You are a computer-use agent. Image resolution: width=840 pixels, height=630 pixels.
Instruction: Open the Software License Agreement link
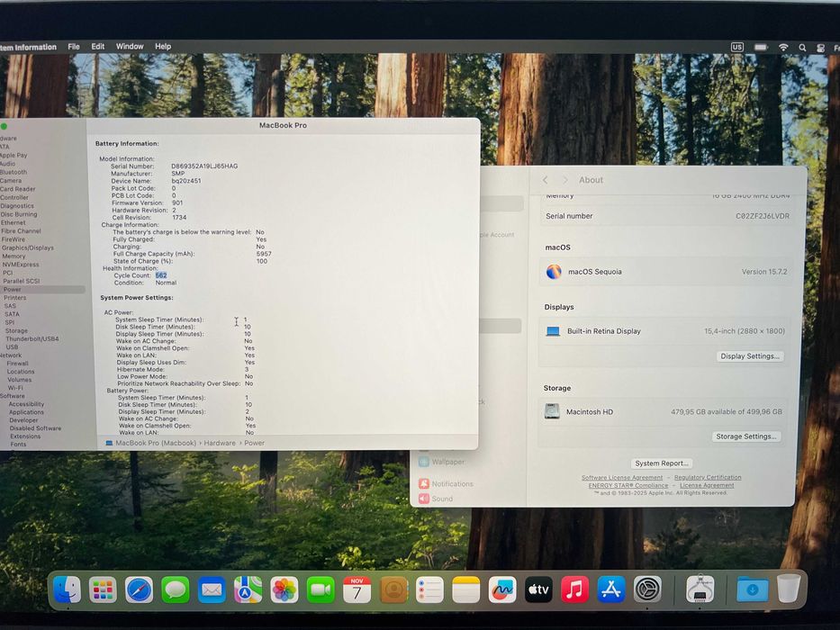pos(622,477)
